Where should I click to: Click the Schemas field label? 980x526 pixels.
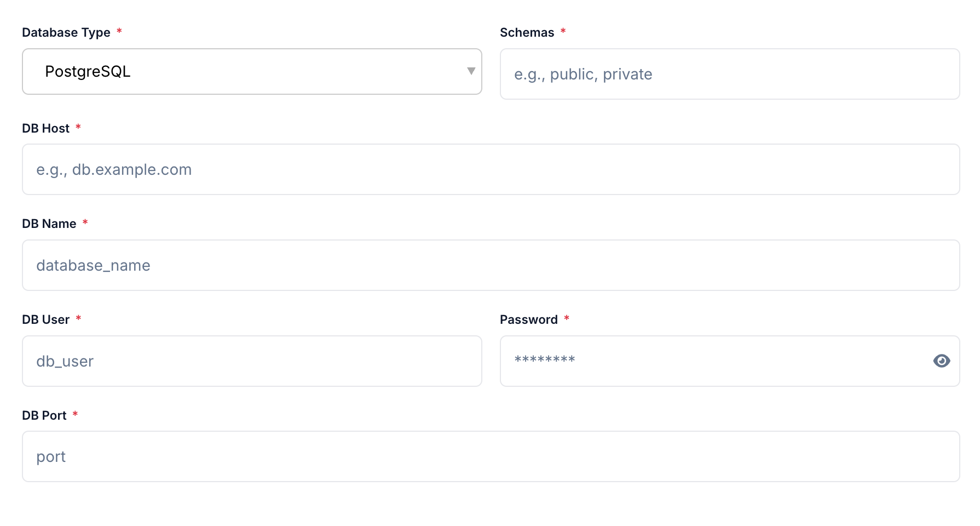coord(527,32)
